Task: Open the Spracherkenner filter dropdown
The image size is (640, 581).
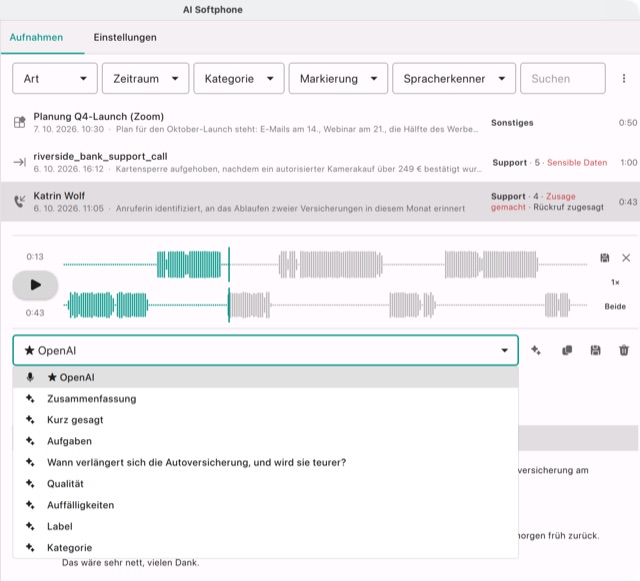Action: point(454,78)
